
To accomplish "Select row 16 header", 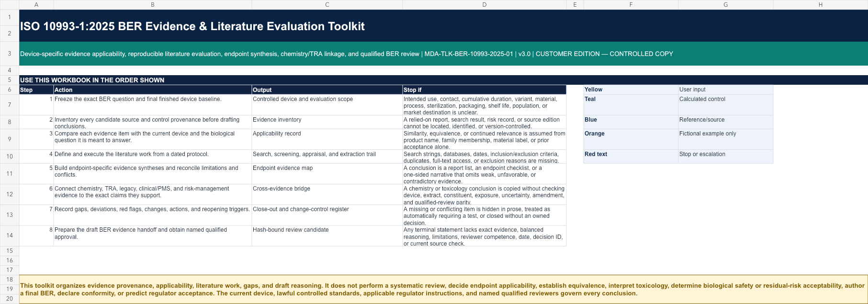I will (x=10, y=260).
